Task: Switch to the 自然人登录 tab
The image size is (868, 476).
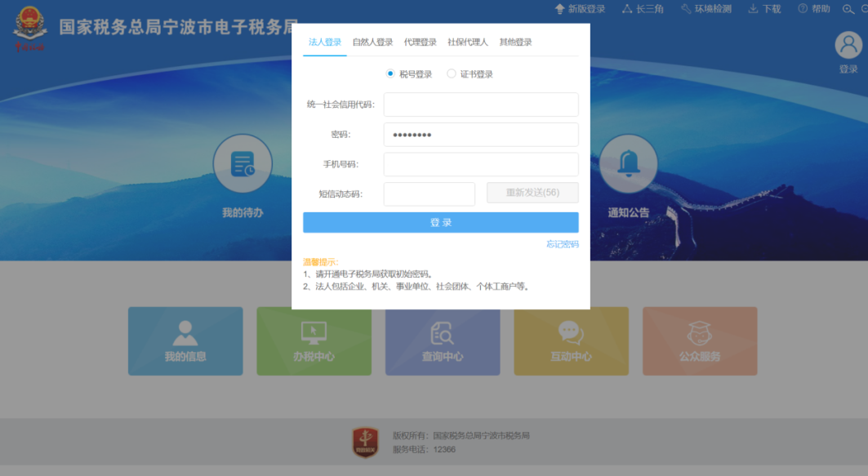Action: click(372, 42)
